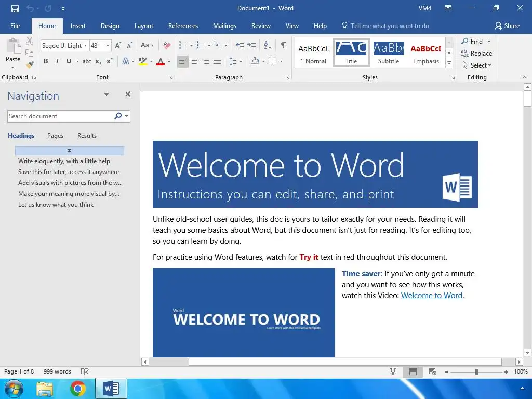Viewport: 532px width, 399px height.
Task: Sort text with the A-Z icon
Action: 268,45
